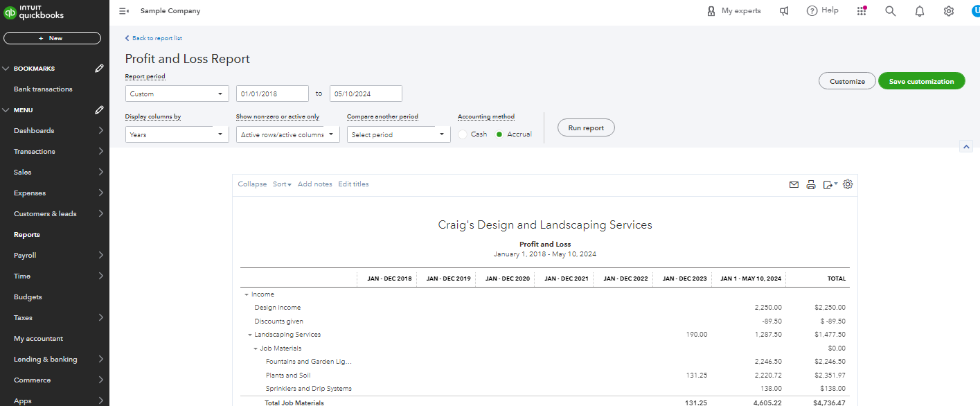Click the start date 01/01/2018 field
This screenshot has width=980, height=406.
[272, 94]
